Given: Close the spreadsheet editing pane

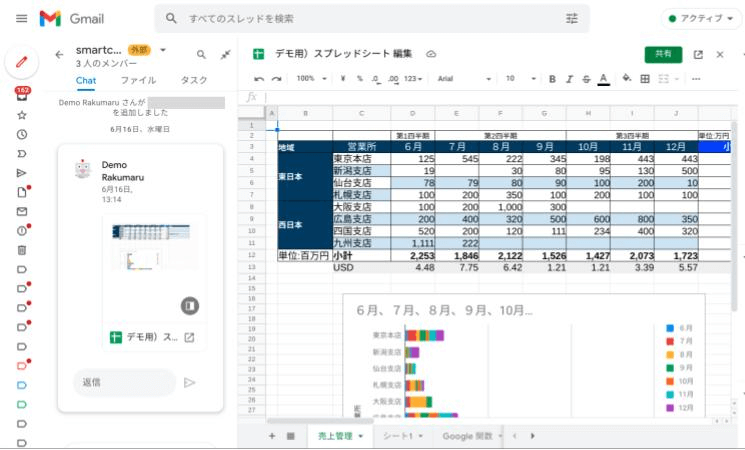Looking at the screenshot, I should click(x=720, y=55).
